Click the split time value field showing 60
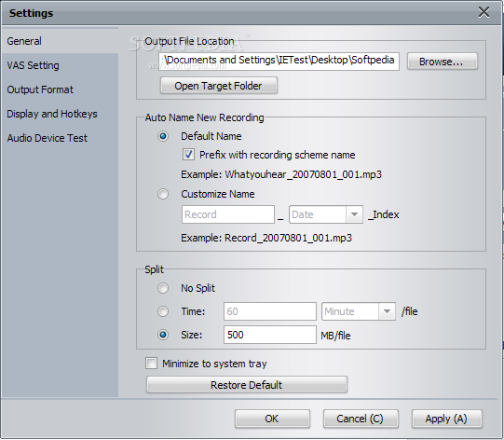 [270, 311]
